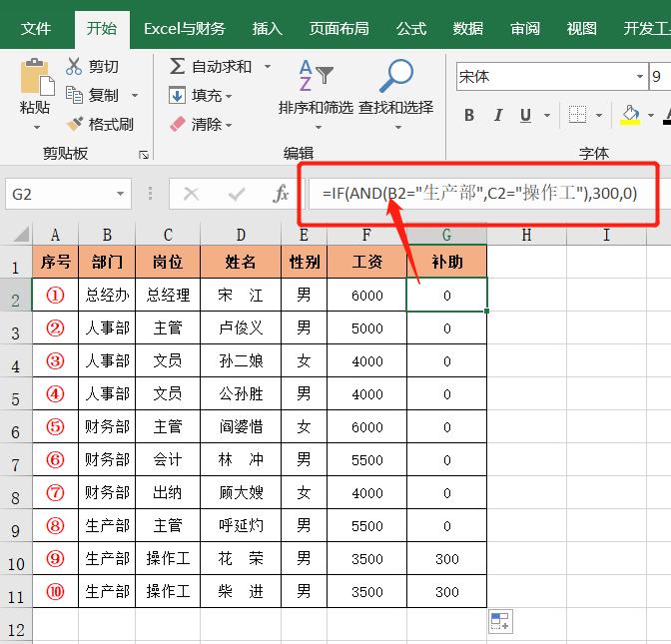The height and width of the screenshot is (644, 671).
Task: Open the Name Box dropdown arrow
Action: tap(121, 194)
